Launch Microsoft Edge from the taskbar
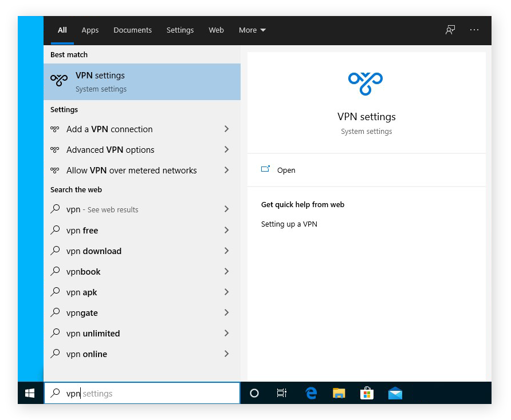Image resolution: width=511 pixels, height=420 pixels. (x=310, y=393)
